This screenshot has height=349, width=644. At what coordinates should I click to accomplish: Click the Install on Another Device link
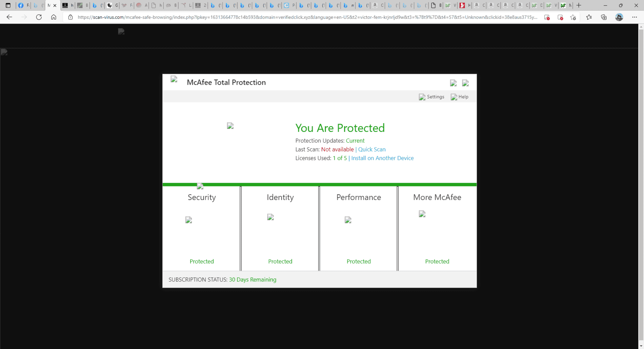click(x=382, y=158)
